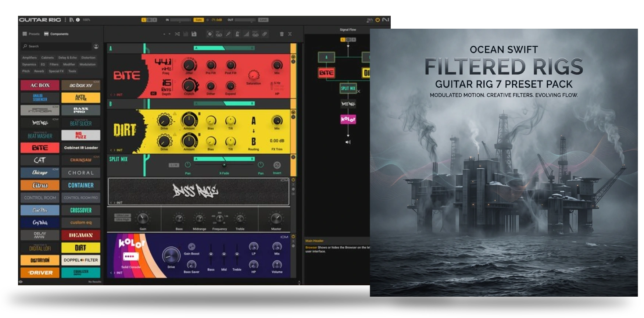This screenshot has width=644, height=318.
Task: Show the level meter bars icon
Action: [246, 34]
